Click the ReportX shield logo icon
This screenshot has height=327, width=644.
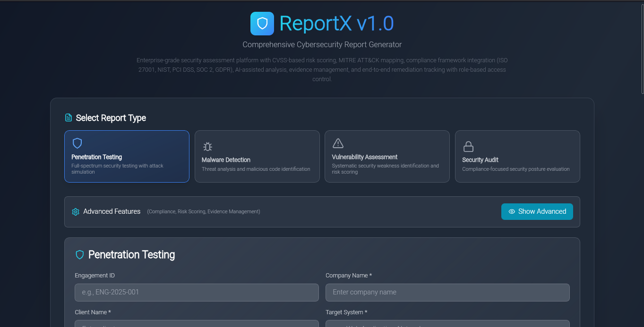coord(262,24)
